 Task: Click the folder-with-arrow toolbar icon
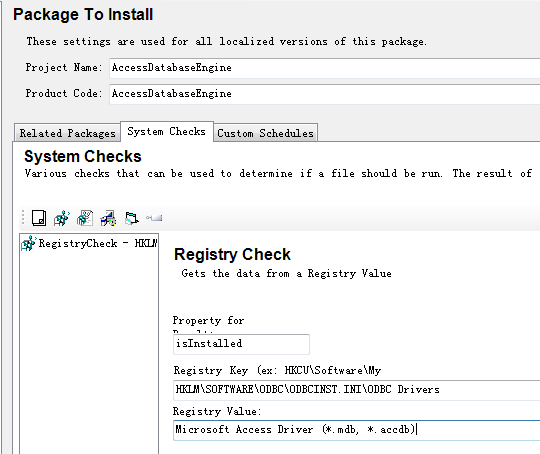click(131, 218)
